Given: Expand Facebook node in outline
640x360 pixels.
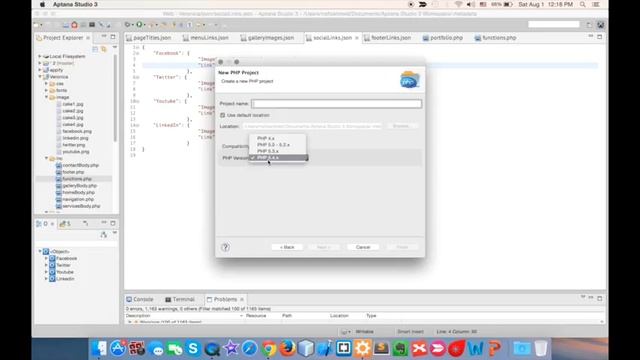Looking at the screenshot, I should point(46,258).
